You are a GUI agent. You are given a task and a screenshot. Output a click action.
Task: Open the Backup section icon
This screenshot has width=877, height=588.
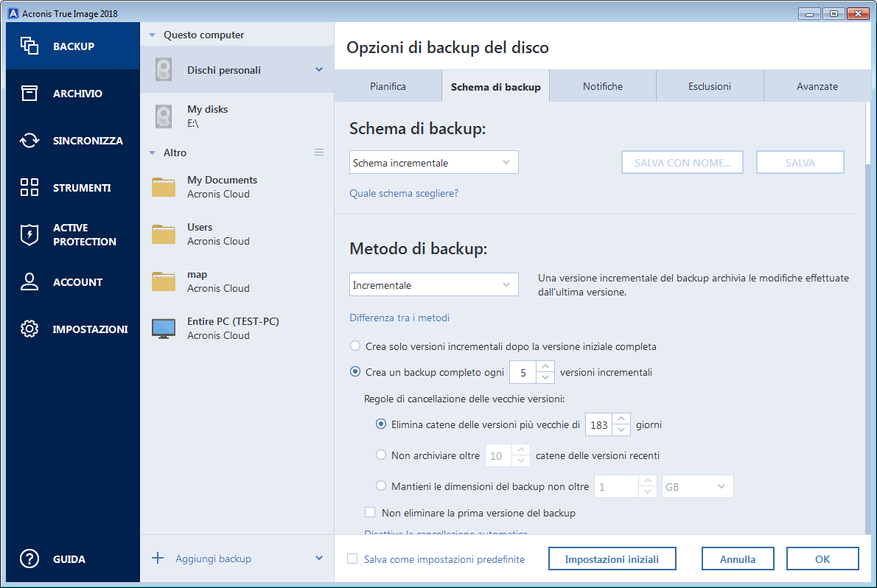pos(29,46)
